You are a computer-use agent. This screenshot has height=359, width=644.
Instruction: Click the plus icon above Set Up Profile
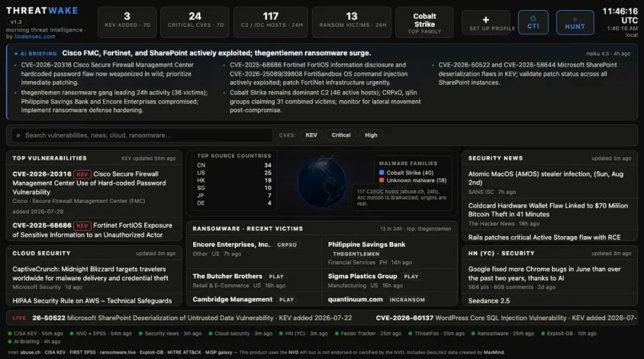click(x=486, y=20)
